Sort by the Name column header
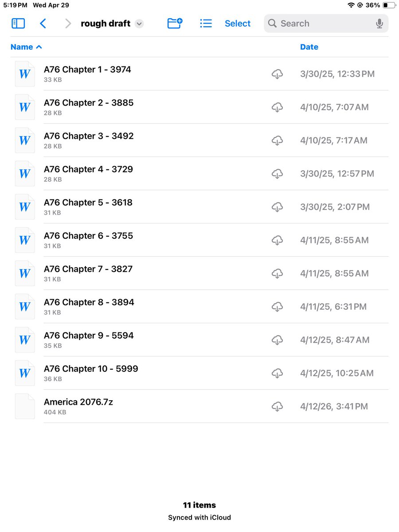 tap(26, 47)
